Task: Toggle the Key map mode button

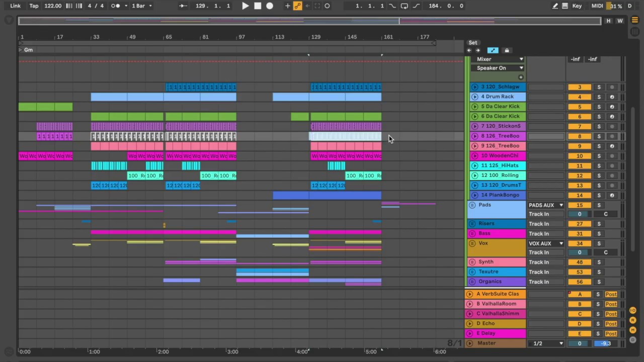Action: click(577, 6)
